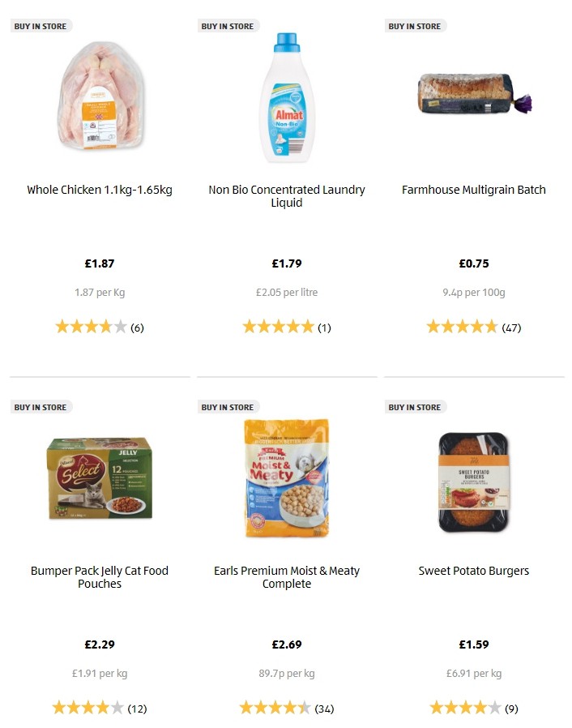Screen dimensions: 572x728
Task: Click the BUY IN STORE badge on Whole Chicken
Action: click(x=41, y=25)
